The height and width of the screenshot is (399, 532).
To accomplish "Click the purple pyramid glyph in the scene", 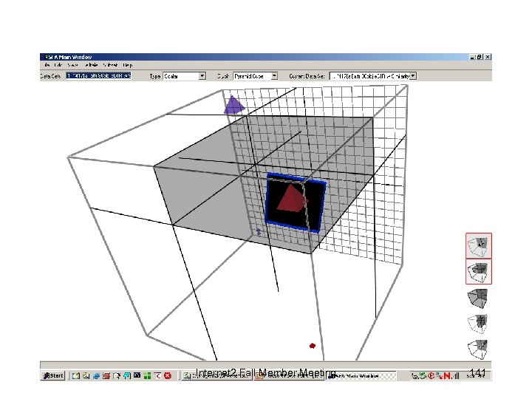I will (233, 105).
